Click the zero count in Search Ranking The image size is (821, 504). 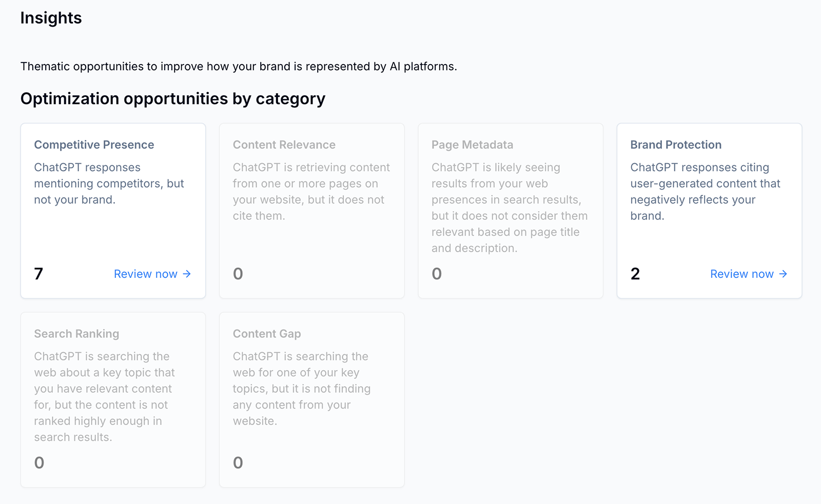[x=39, y=463]
